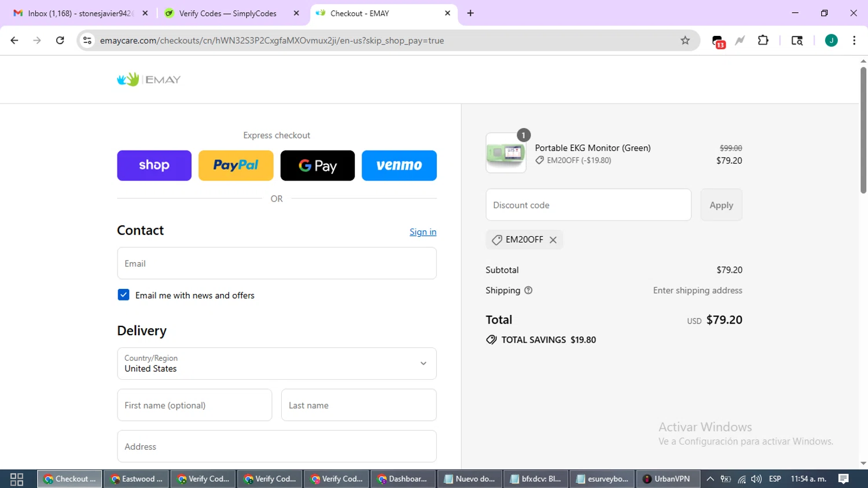Click the Apply discount button
The height and width of the screenshot is (488, 868).
[721, 205]
